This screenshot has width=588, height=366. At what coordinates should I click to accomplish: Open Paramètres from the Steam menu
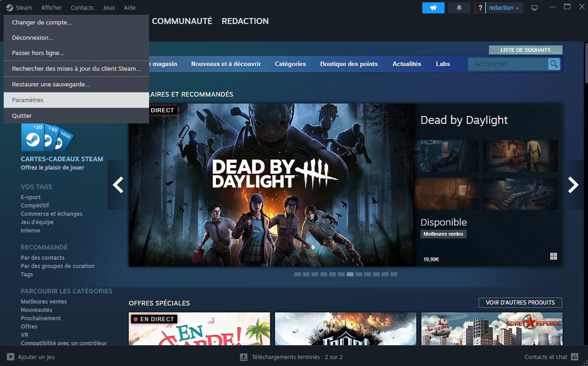coord(76,100)
